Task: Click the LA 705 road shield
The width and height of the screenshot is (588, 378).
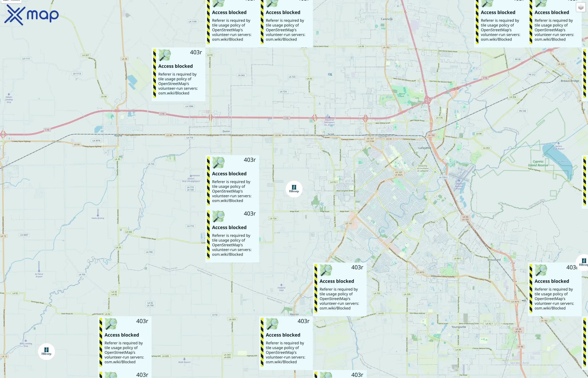Action: [x=82, y=274]
